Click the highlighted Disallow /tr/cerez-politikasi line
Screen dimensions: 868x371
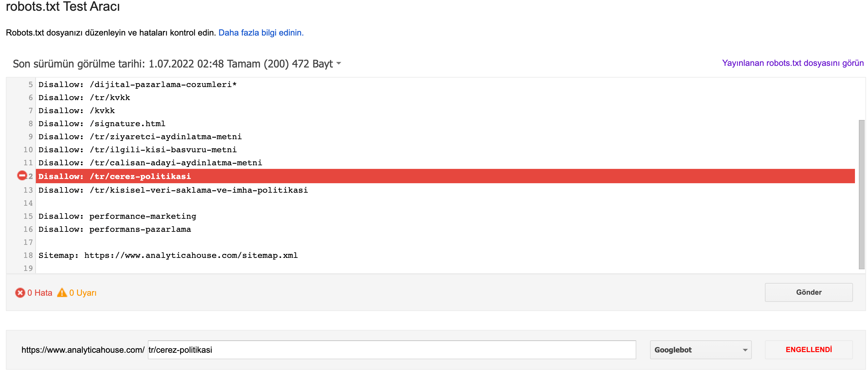pos(115,176)
